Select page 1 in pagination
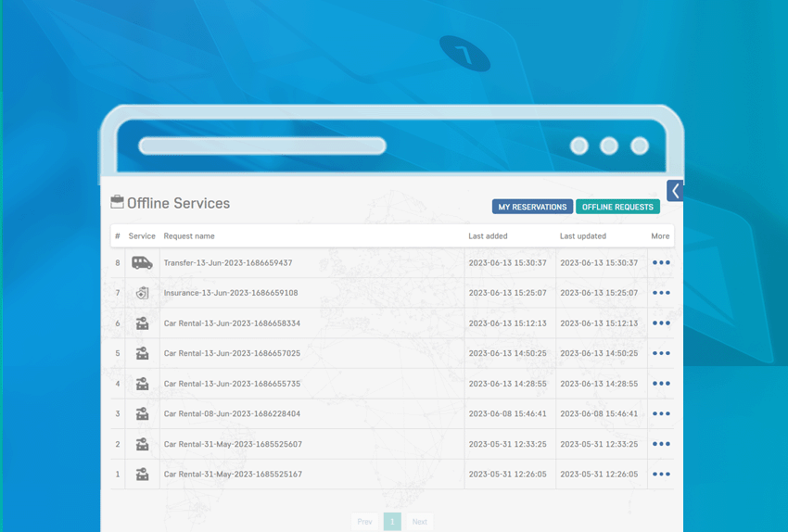 392,522
